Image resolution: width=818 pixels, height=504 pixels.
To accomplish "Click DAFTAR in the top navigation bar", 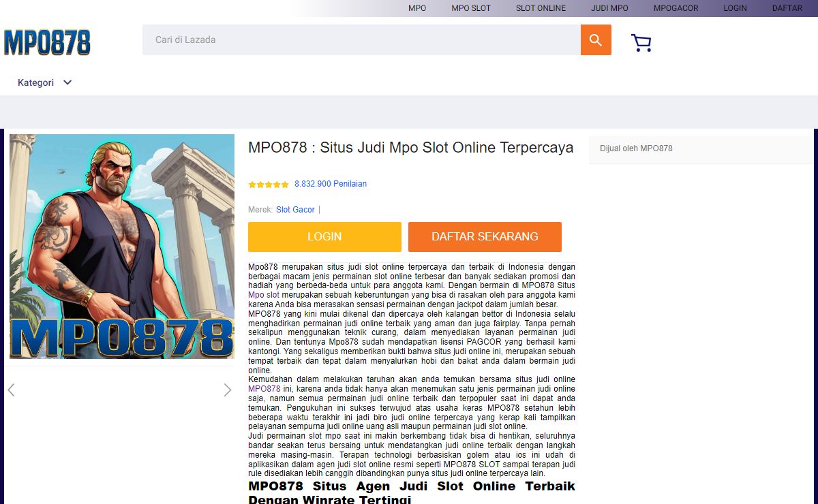I will (x=787, y=8).
